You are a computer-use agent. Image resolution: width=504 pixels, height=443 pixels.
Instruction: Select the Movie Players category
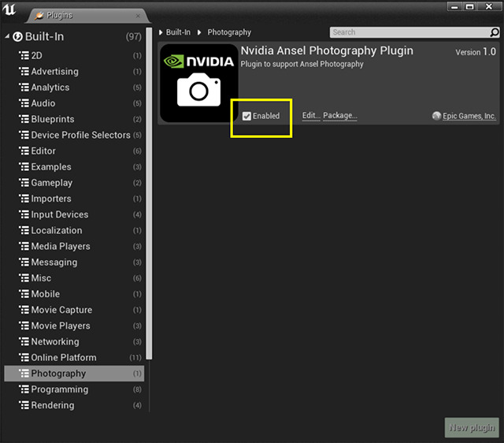pos(74,326)
